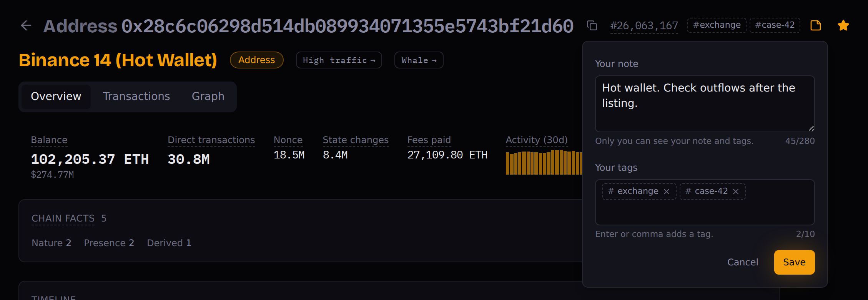This screenshot has height=300, width=868.
Task: Click the #26,063,167 rank number
Action: pos(644,26)
